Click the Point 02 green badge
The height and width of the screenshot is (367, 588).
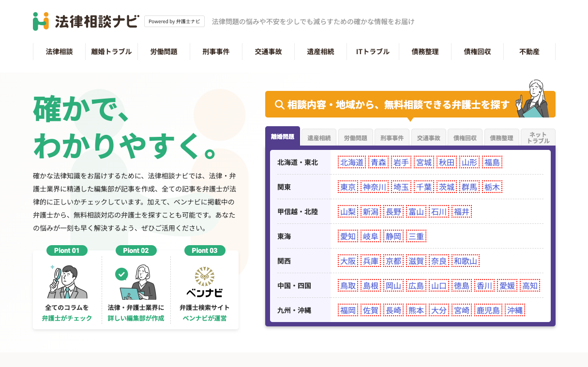136,250
